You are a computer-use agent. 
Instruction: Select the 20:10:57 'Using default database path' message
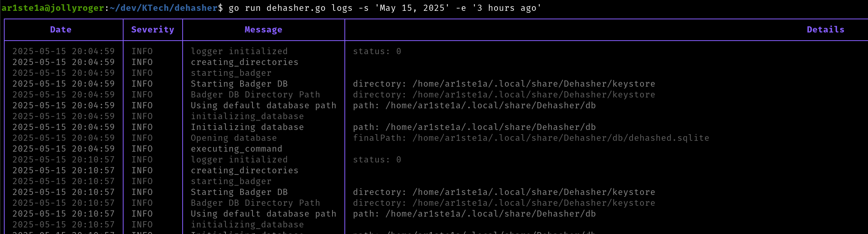coord(263,214)
